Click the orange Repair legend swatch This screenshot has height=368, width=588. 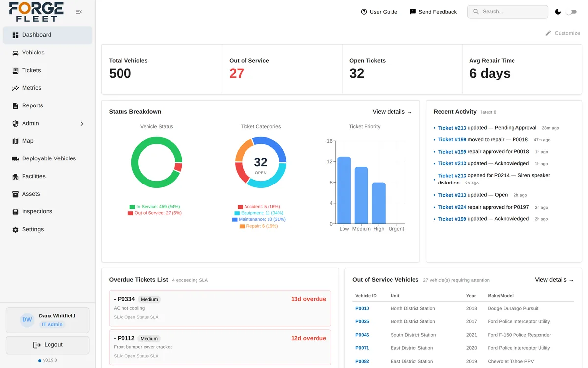[242, 227]
